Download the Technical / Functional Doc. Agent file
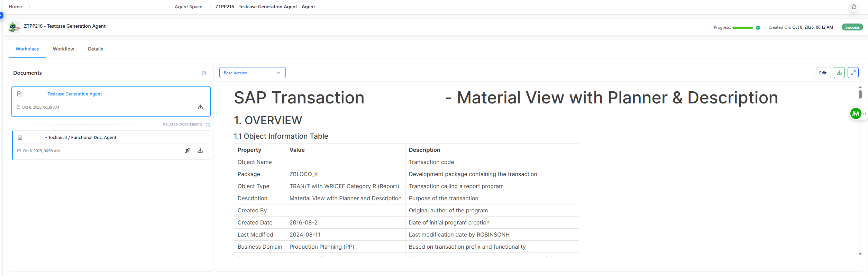The image size is (868, 276). pos(200,151)
